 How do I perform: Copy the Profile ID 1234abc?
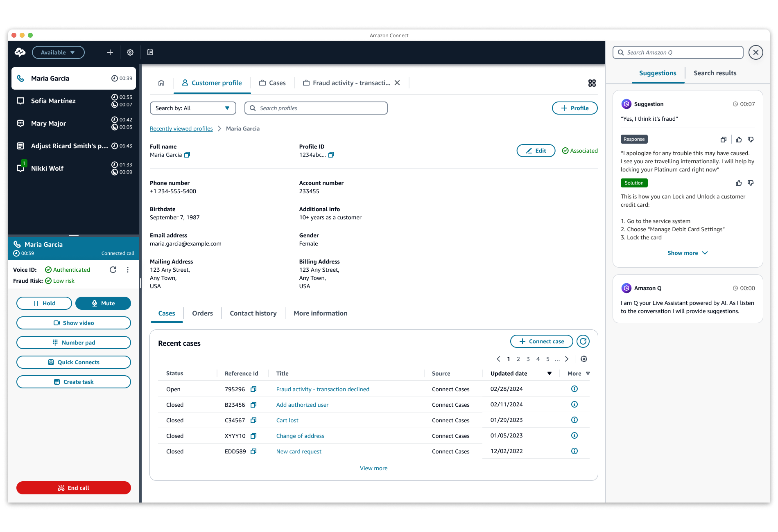(331, 155)
